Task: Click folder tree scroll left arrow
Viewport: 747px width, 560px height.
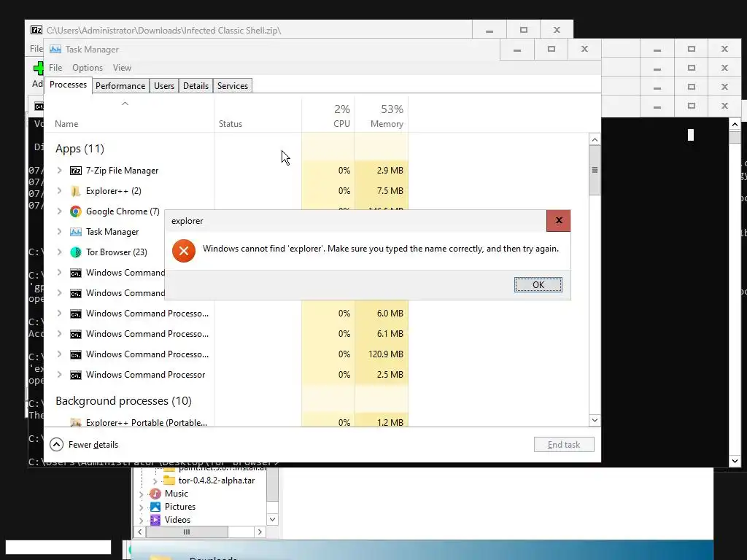Action: [139, 532]
